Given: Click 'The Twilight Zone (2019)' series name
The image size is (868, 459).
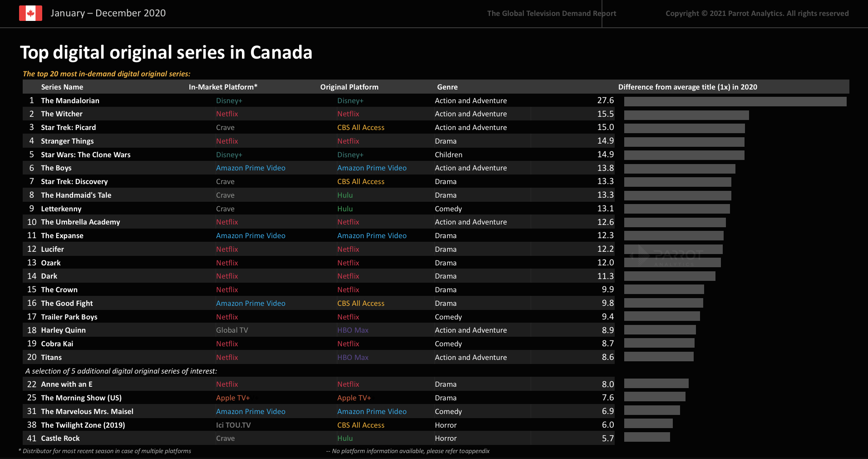Looking at the screenshot, I should (83, 425).
